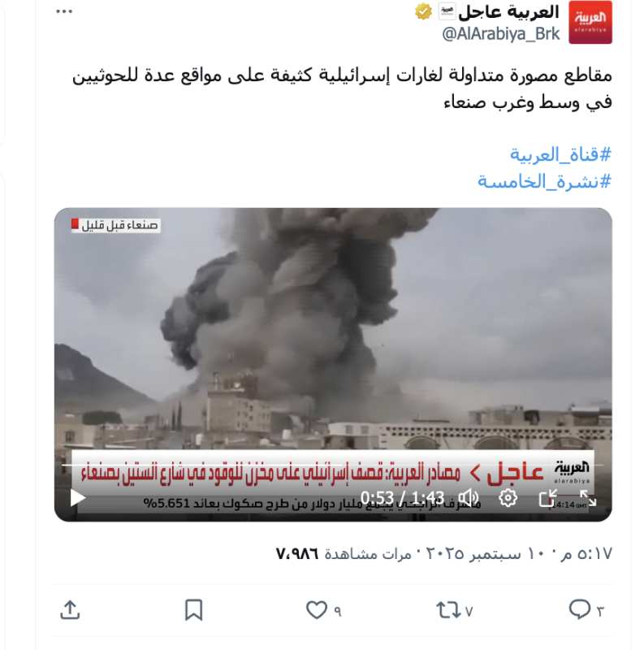Image resolution: width=644 pixels, height=650 pixels.
Task: Open the #نشرة_الخامسة hashtag
Action: pos(544,181)
